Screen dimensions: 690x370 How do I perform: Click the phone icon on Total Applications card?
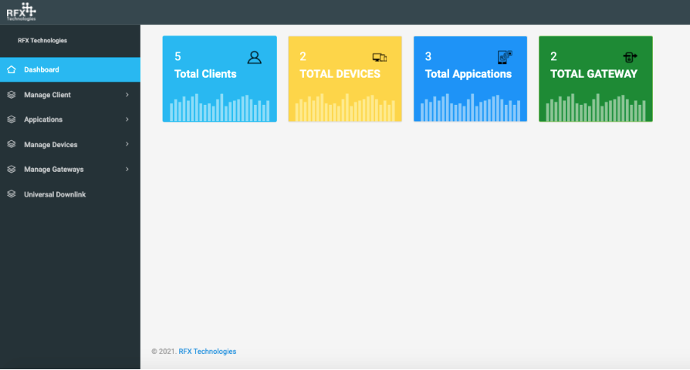[x=505, y=57]
